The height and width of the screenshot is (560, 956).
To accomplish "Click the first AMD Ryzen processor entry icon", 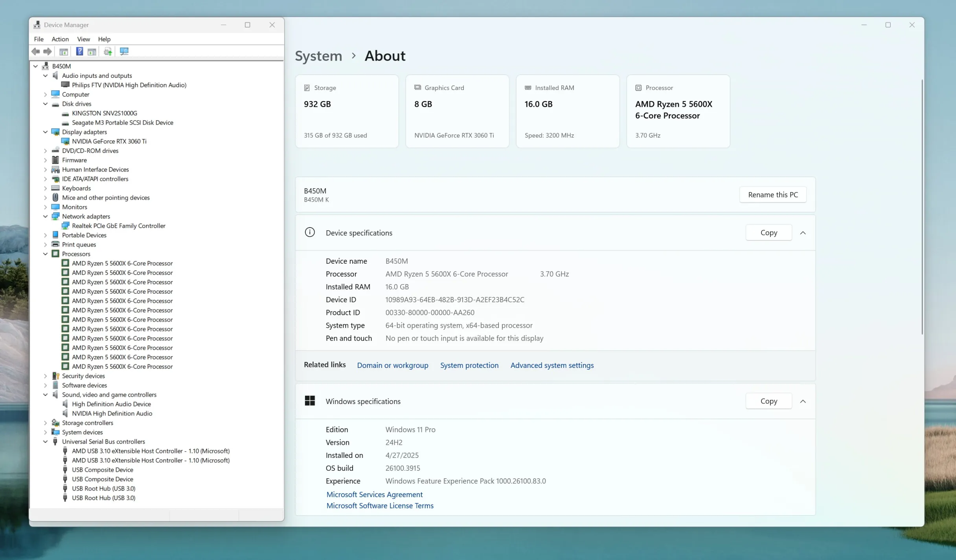I will coord(65,263).
